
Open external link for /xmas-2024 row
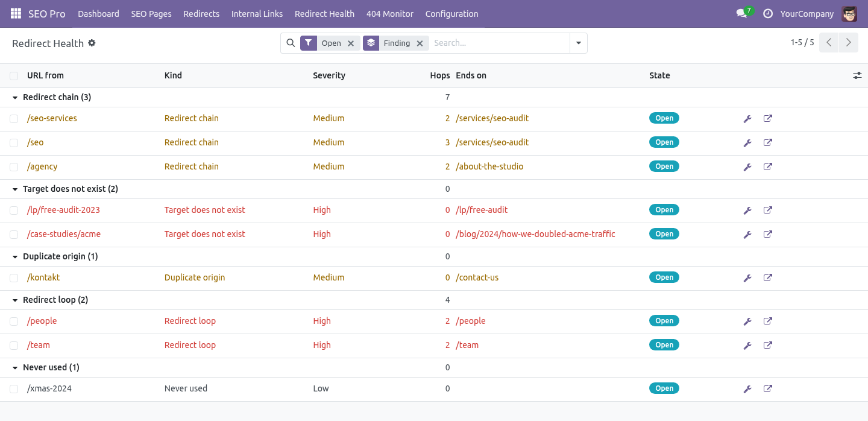[768, 388]
